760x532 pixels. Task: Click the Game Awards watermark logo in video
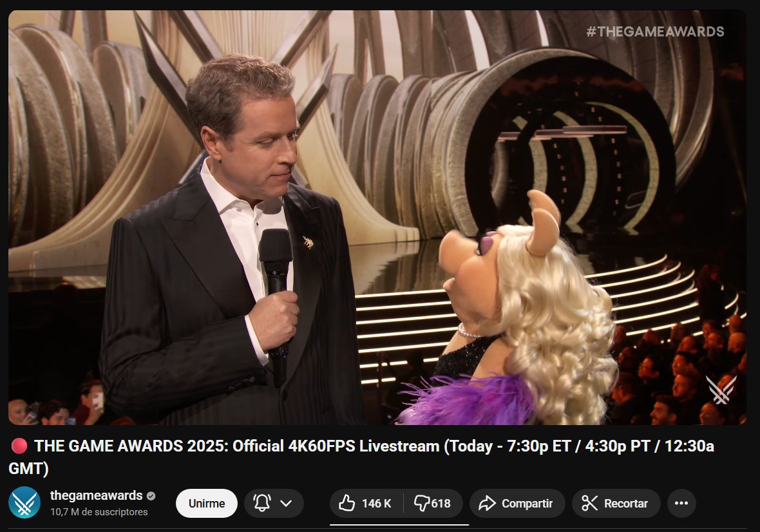coord(721,390)
